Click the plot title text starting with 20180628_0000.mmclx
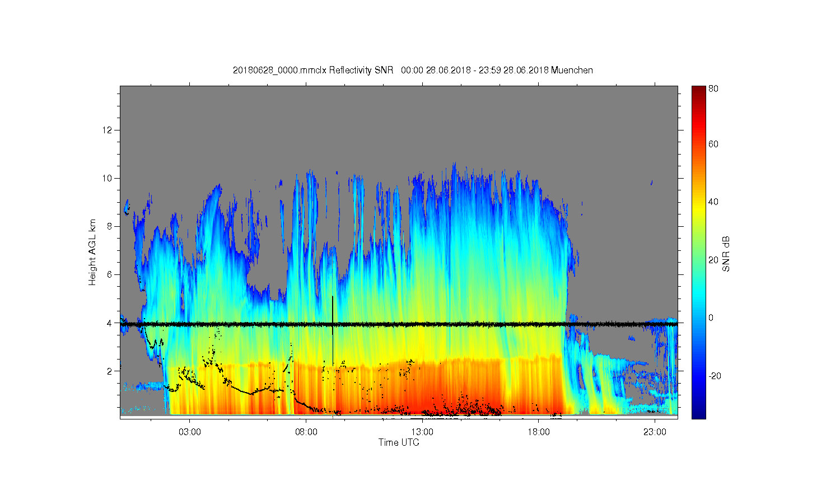This screenshot has height=504, width=840. click(x=413, y=70)
